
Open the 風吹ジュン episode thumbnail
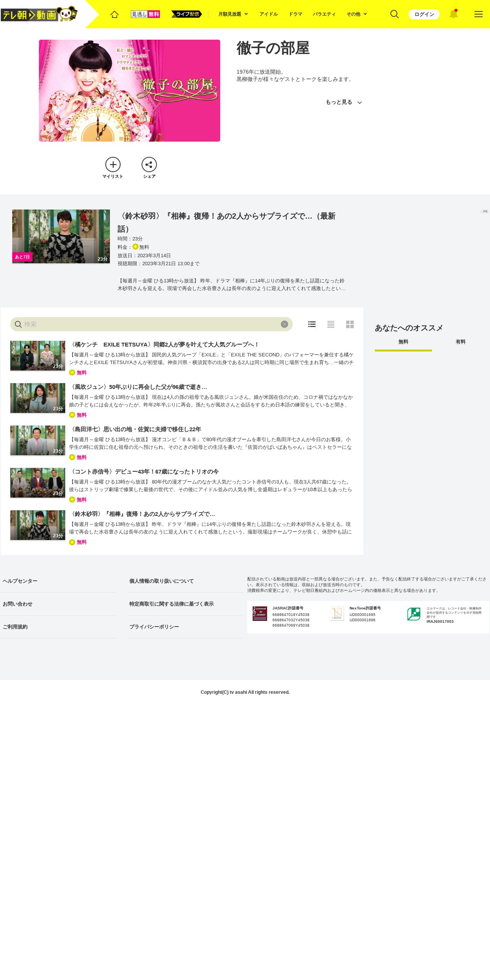[38, 398]
